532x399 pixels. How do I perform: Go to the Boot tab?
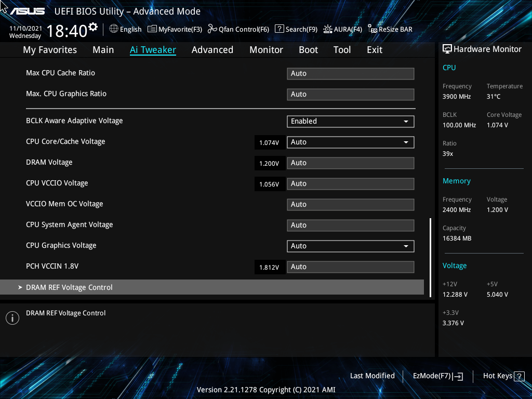[309, 50]
